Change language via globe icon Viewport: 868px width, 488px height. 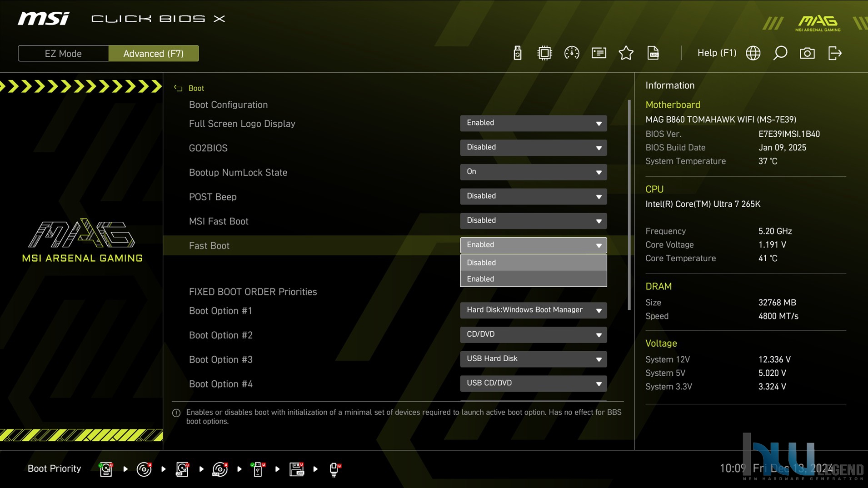tap(753, 53)
